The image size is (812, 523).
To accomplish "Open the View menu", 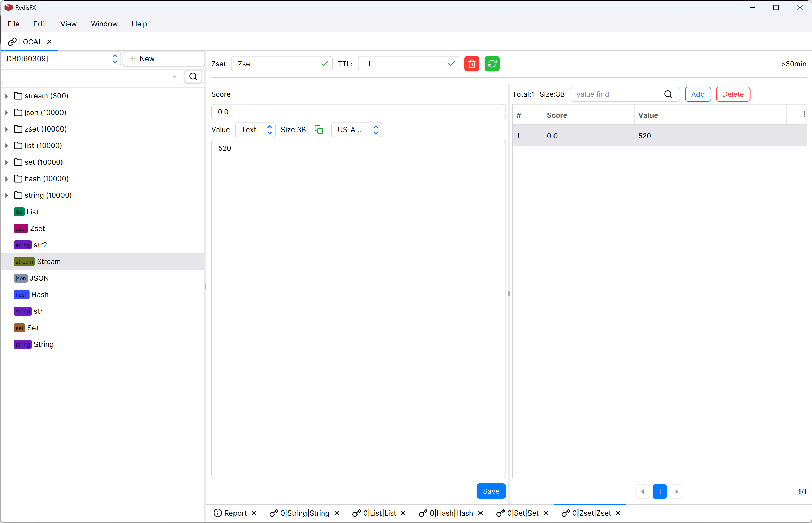I will 68,24.
